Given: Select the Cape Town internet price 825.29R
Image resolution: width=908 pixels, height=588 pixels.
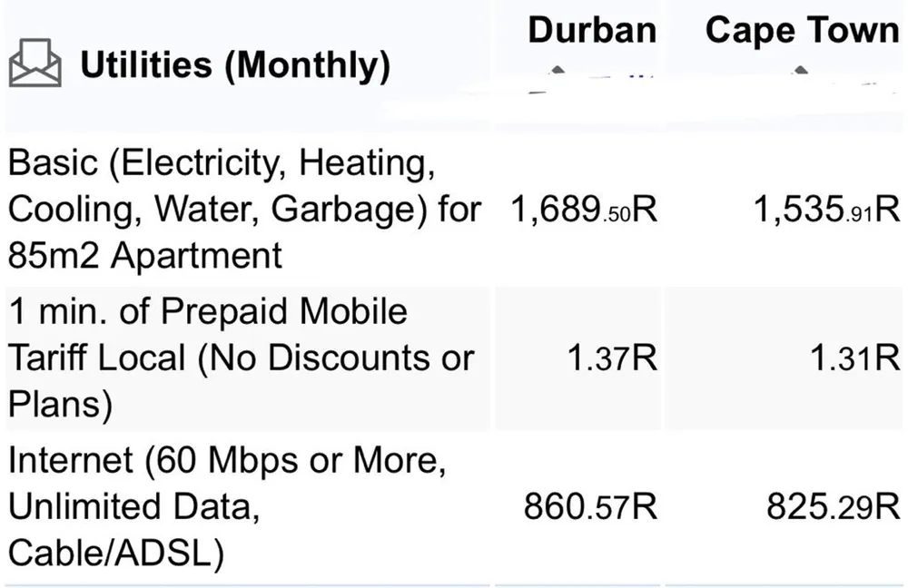Looking at the screenshot, I should pos(834,506).
